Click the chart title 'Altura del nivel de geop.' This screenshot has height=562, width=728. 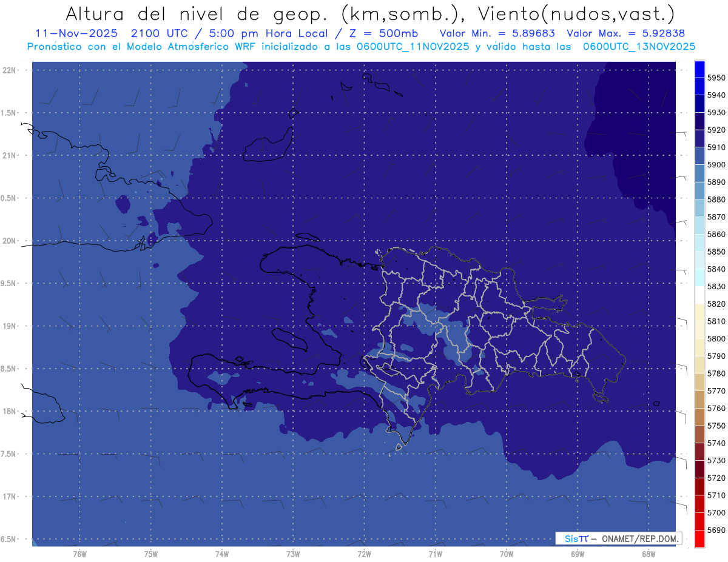[196, 13]
